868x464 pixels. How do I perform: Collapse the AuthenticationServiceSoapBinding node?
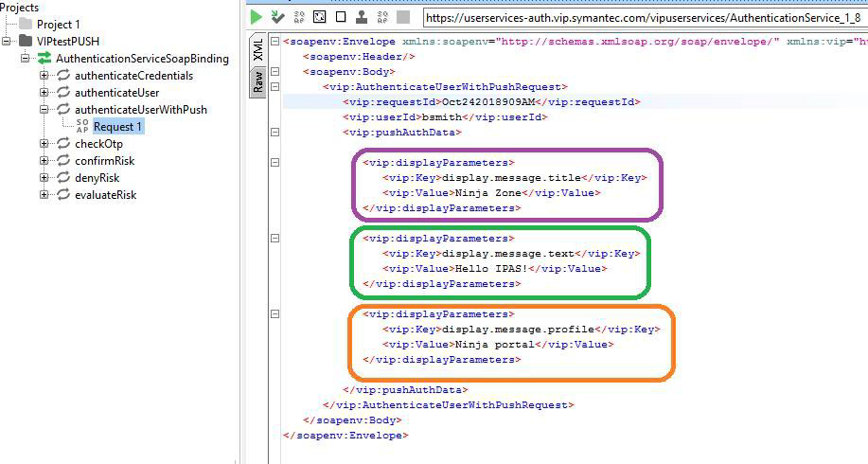click(25, 58)
